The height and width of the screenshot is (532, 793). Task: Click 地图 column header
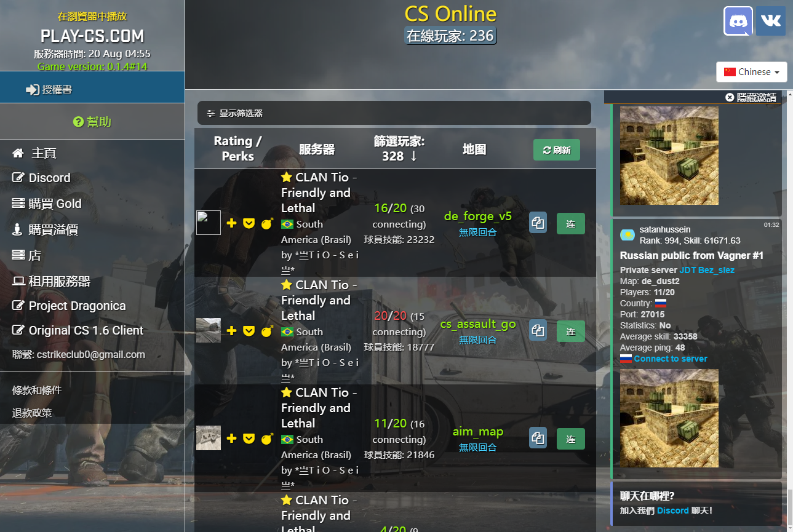474,149
